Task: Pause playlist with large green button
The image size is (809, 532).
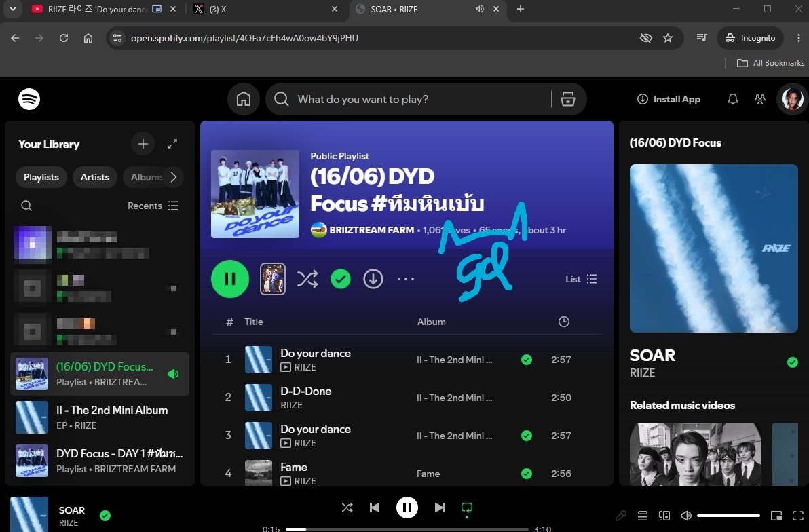Action: point(230,279)
